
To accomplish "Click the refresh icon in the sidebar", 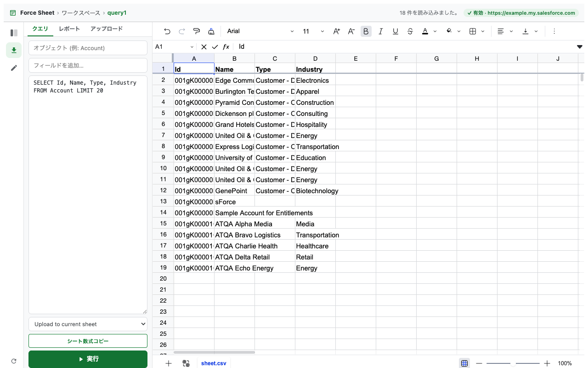I will click(14, 361).
